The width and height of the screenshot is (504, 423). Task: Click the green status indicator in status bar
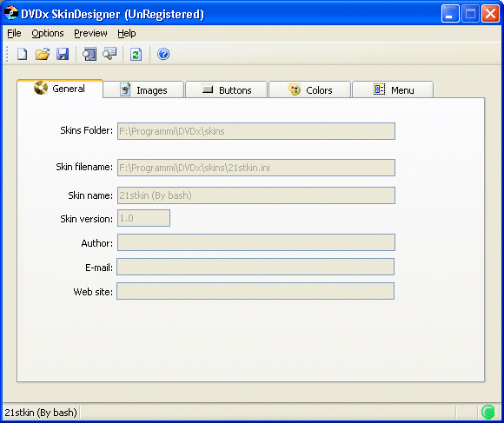[x=488, y=412]
